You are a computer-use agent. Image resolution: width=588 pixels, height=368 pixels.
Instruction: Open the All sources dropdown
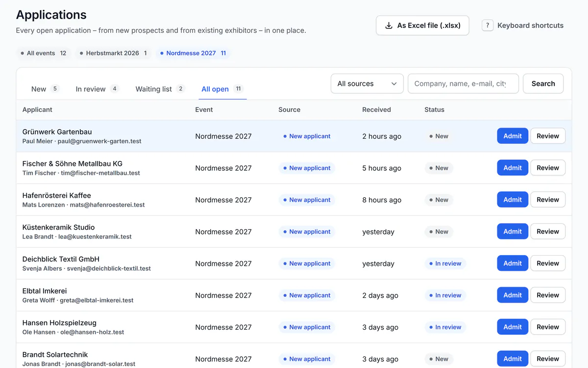click(367, 84)
